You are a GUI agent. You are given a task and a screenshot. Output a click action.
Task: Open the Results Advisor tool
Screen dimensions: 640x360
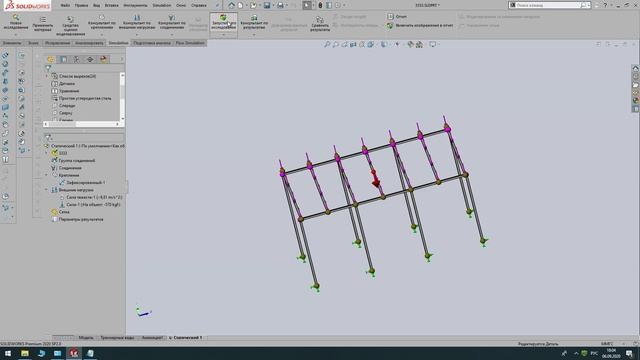pyautogui.click(x=254, y=21)
